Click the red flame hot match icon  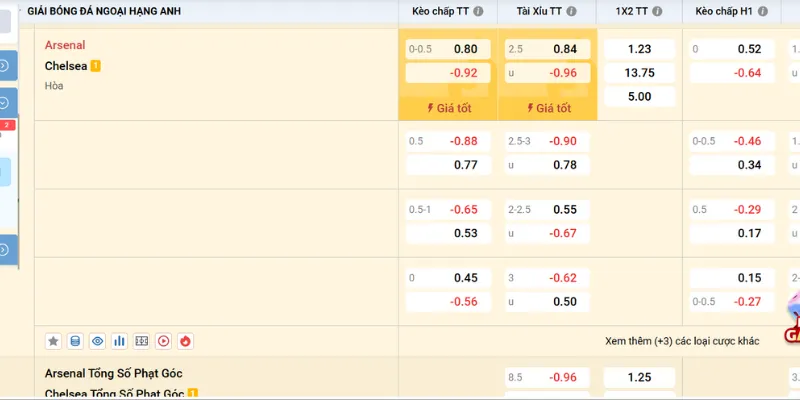(185, 341)
